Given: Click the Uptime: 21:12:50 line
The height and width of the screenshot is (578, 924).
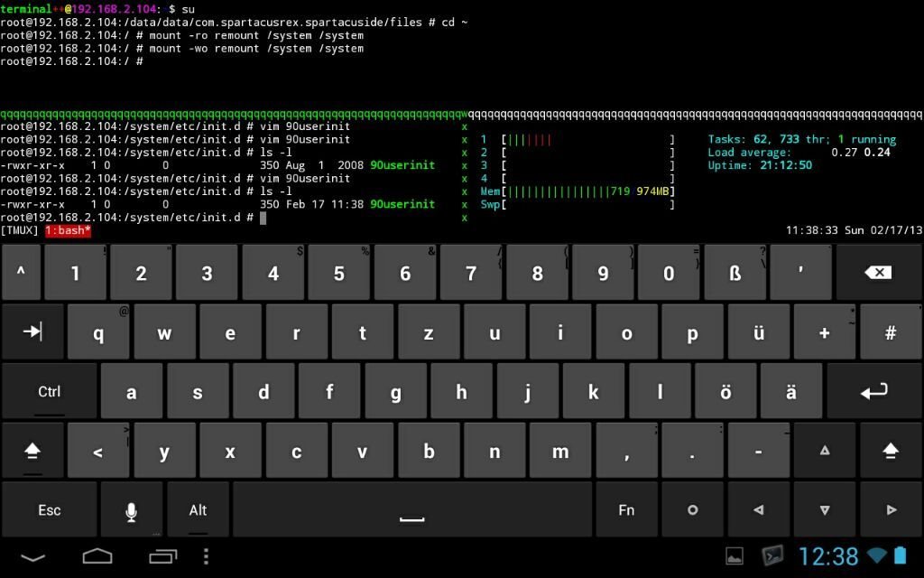Looking at the screenshot, I should coord(760,165).
